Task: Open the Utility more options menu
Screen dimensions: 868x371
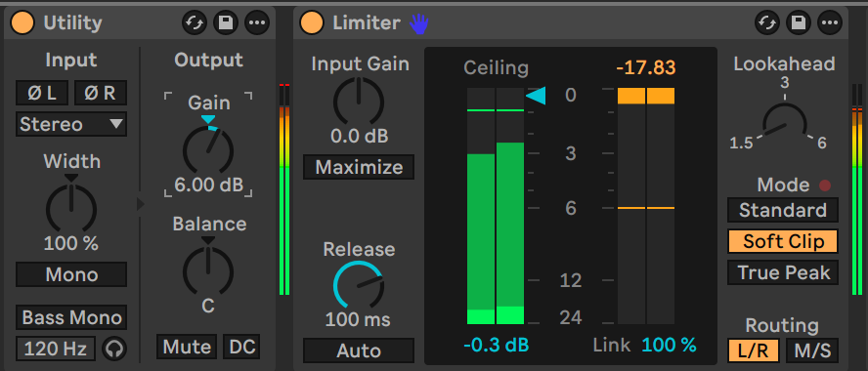Action: click(x=257, y=22)
